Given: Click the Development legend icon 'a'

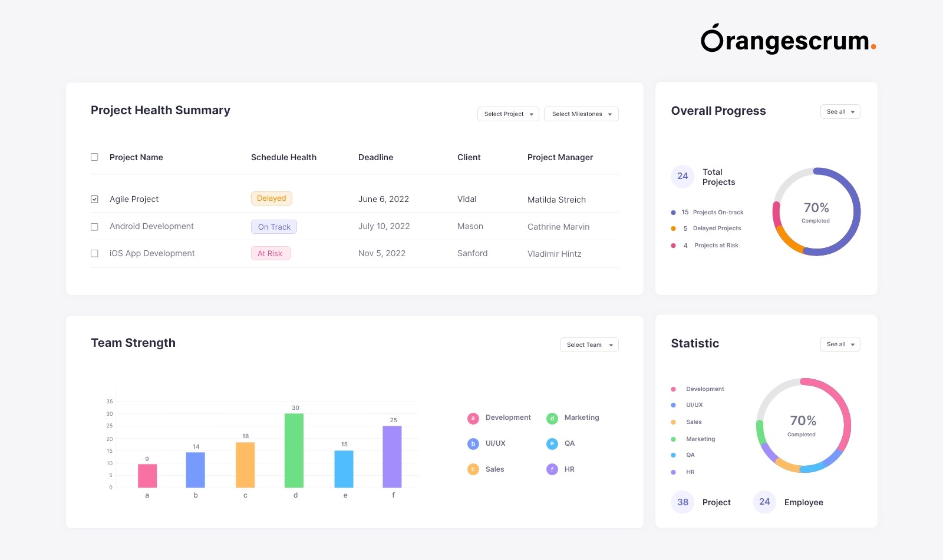Looking at the screenshot, I should click(473, 418).
